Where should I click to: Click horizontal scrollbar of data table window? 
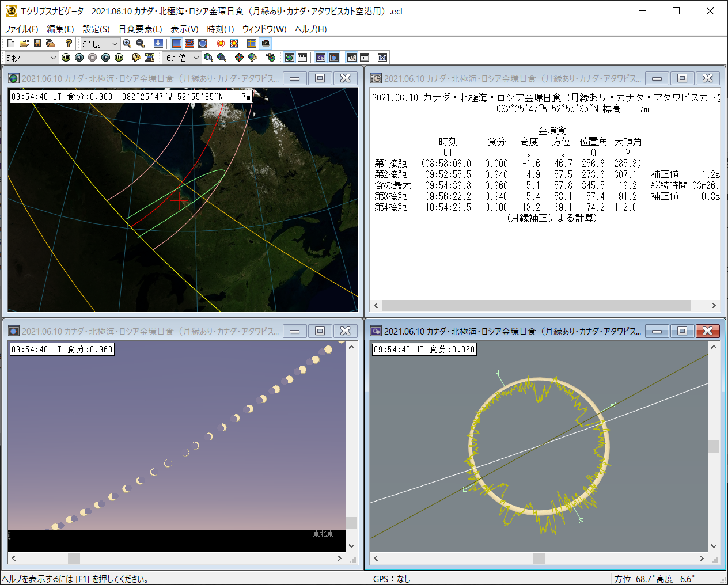536,305
